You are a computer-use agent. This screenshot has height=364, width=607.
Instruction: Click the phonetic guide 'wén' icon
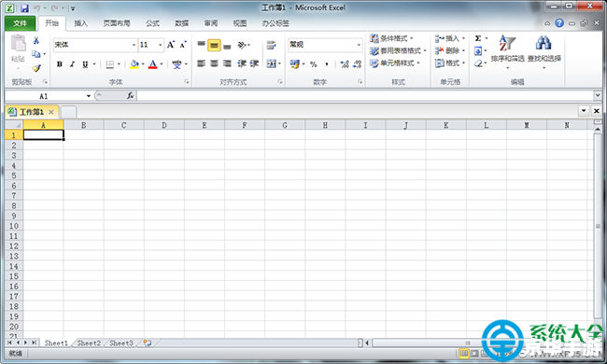click(x=176, y=64)
